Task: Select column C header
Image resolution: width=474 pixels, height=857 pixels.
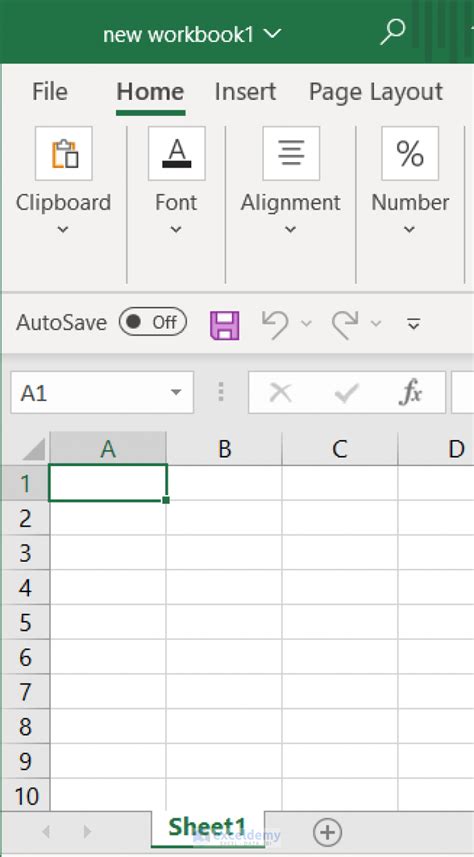Action: click(340, 449)
